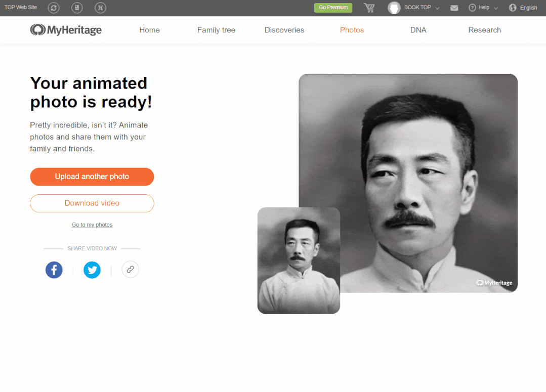Click Upload another photo
The image size is (546, 392).
[x=92, y=177]
